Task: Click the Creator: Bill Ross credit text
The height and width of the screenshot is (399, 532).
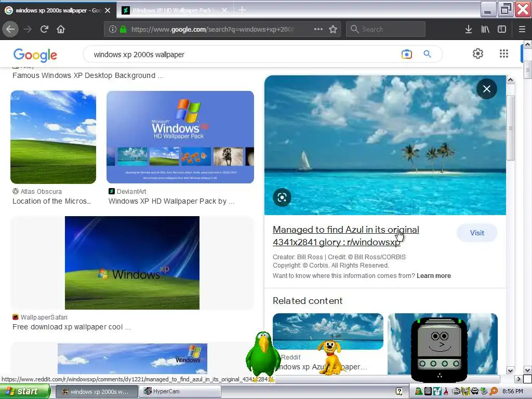Action: [x=339, y=257]
